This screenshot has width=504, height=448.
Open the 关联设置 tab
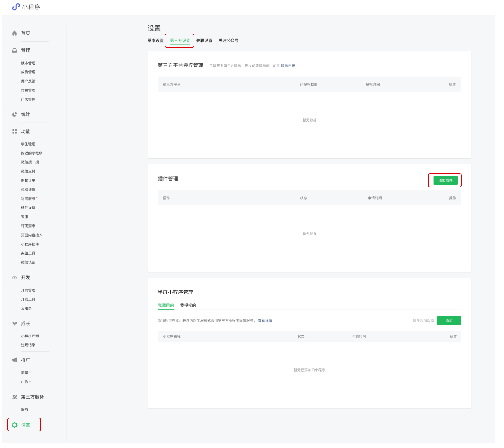click(204, 41)
